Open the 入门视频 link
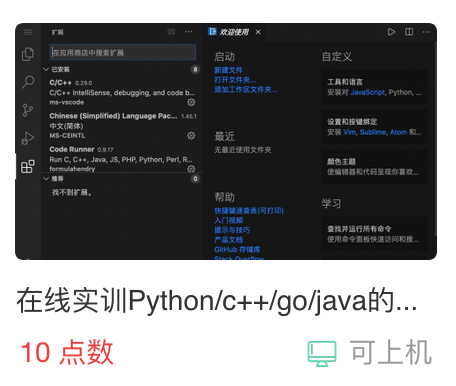 (228, 220)
